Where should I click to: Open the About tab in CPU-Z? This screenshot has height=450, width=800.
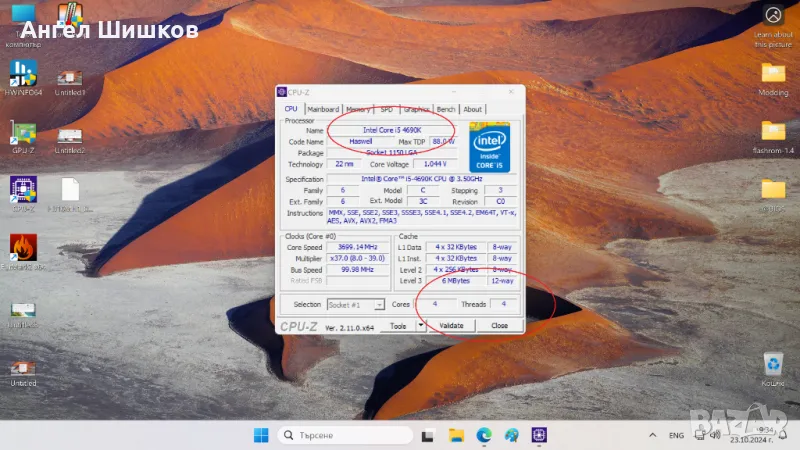tap(472, 110)
